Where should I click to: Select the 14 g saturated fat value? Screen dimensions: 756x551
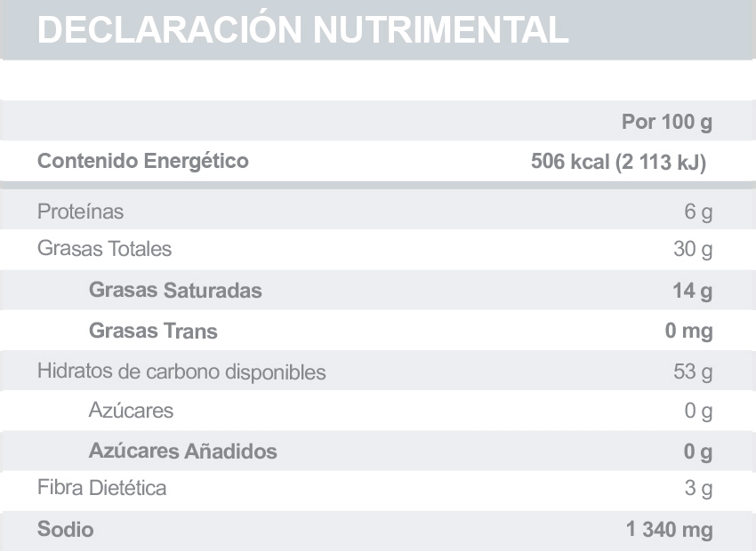[693, 291]
